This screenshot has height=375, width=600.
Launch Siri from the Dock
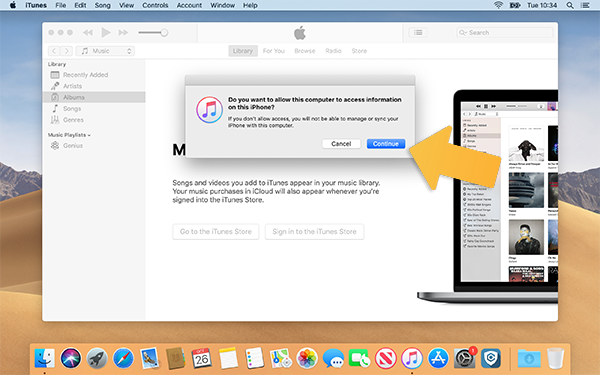(x=71, y=359)
